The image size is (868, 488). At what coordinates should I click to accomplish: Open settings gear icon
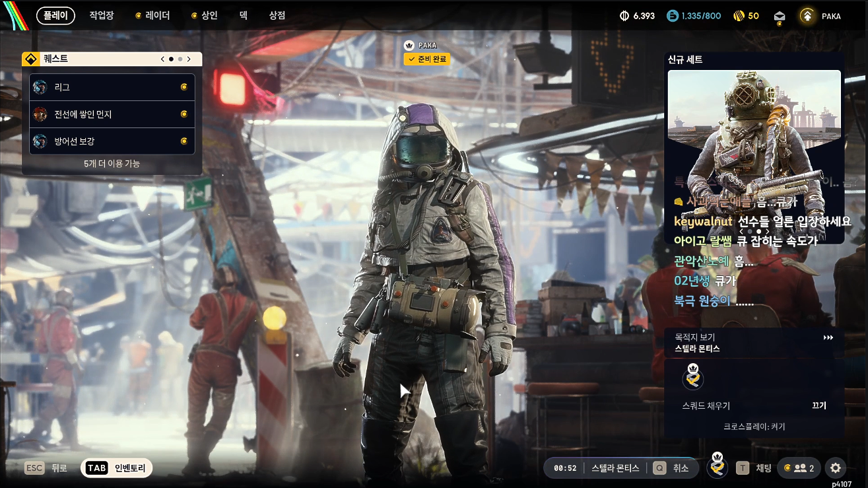pyautogui.click(x=835, y=468)
